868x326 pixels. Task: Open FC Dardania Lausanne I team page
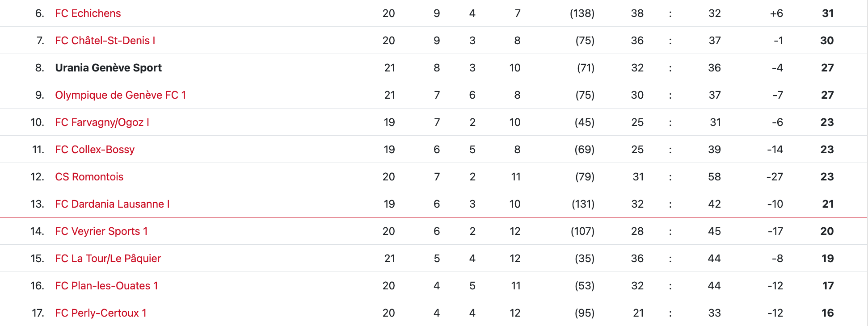point(112,204)
